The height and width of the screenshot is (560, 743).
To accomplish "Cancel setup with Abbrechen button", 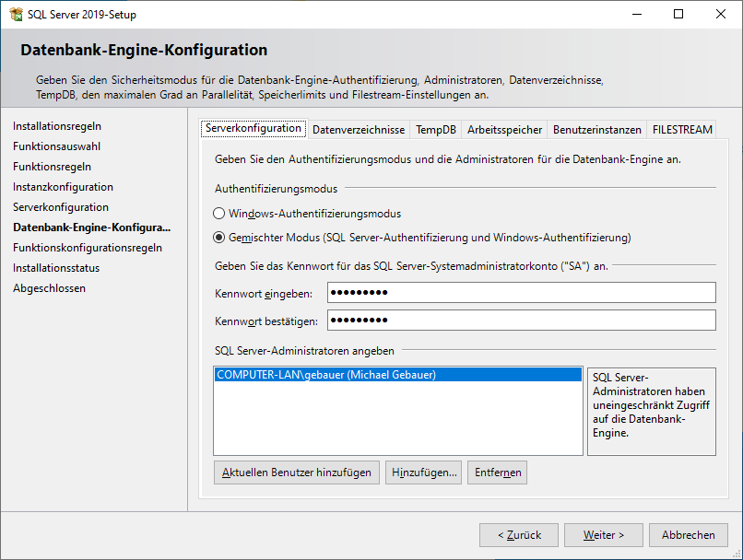I will (688, 535).
